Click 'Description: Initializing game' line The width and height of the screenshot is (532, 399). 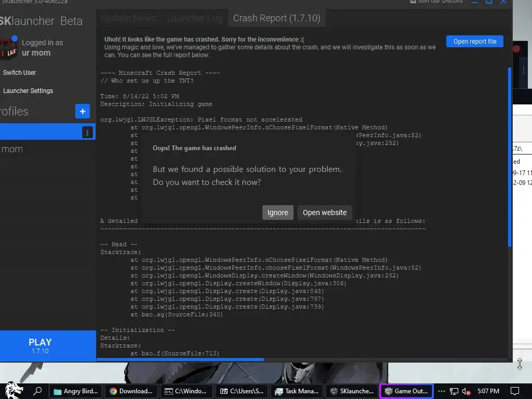pos(156,104)
